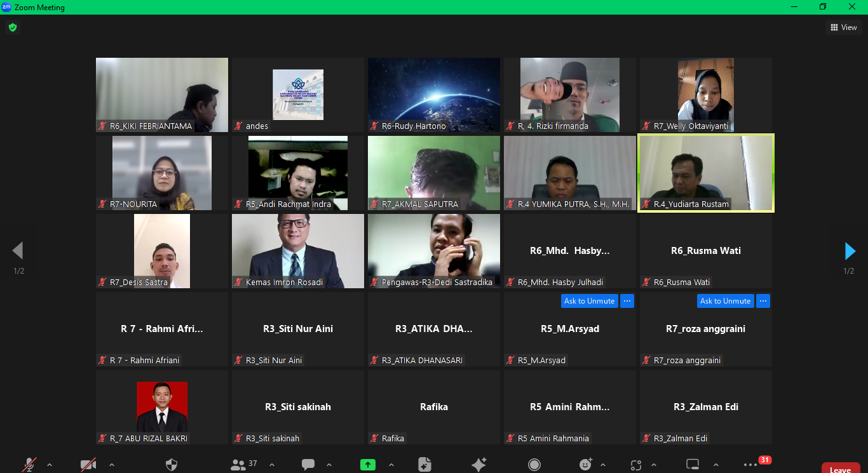Click the green Share Screen icon
The height and width of the screenshot is (473, 868).
[x=368, y=465]
